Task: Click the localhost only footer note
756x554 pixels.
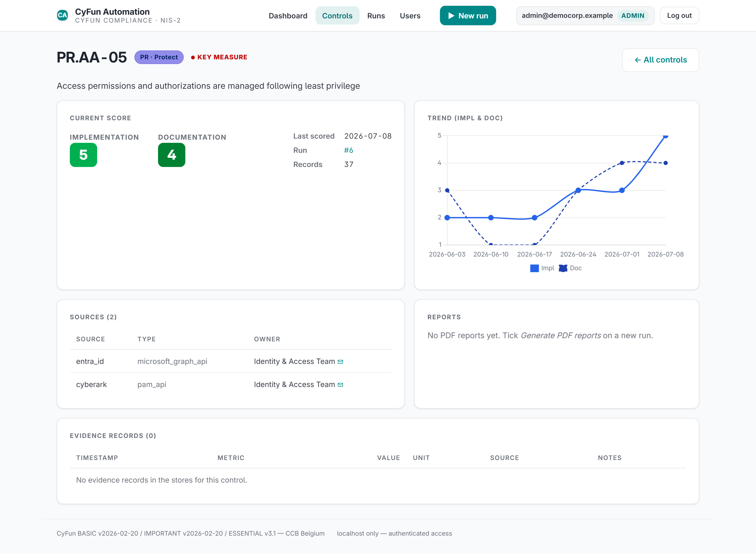Action: pos(394,534)
